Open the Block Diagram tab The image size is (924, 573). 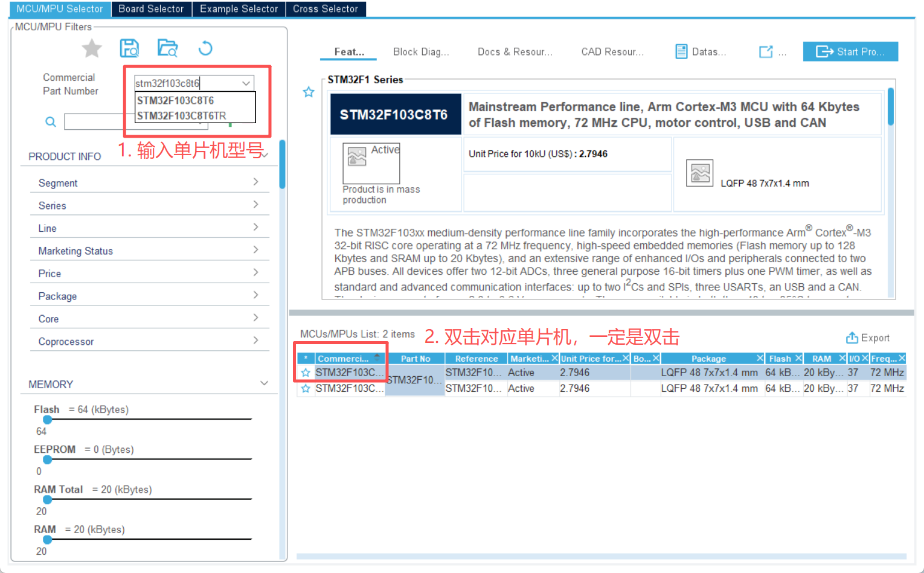coord(421,52)
